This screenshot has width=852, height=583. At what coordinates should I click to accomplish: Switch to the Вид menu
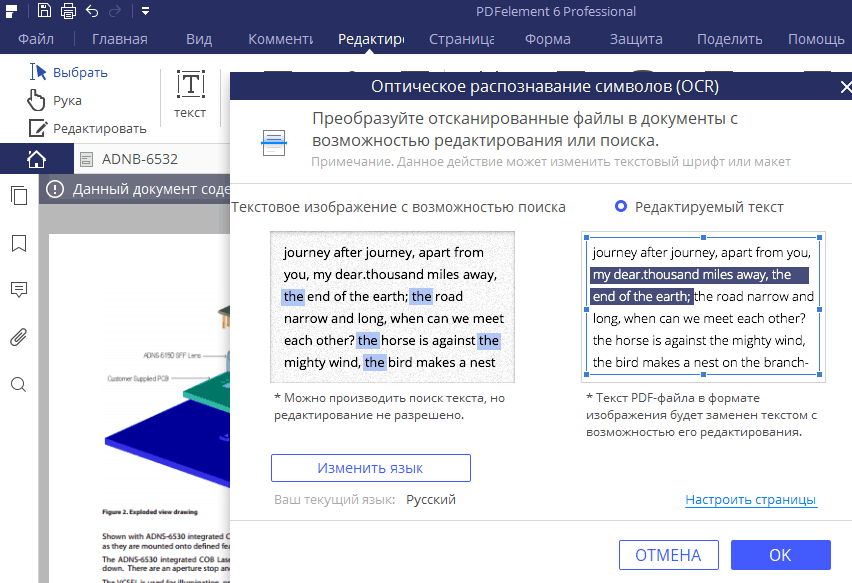point(198,39)
